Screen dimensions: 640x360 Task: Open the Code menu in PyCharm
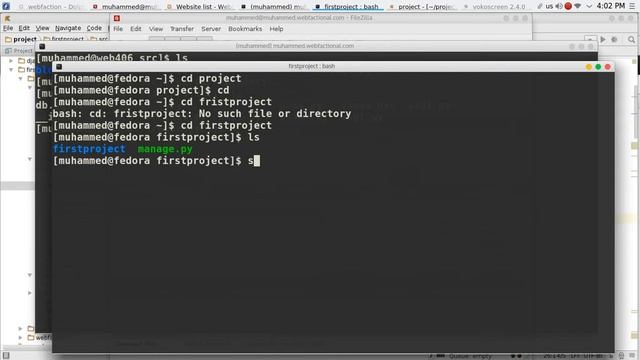tap(94, 28)
